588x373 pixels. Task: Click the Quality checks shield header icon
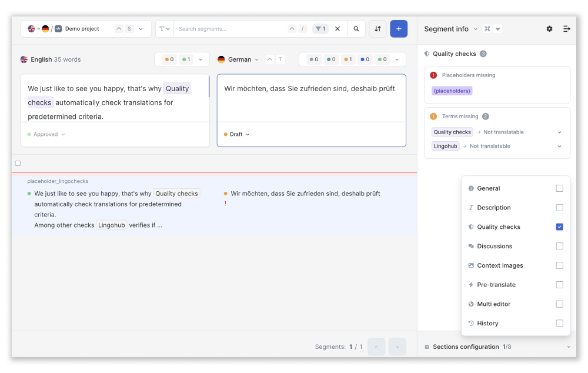click(x=427, y=54)
